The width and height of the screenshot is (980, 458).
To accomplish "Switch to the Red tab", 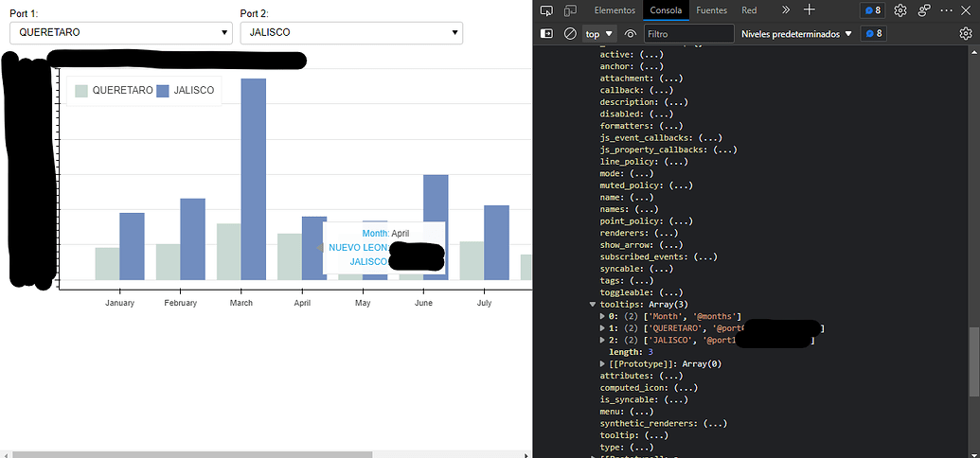I will pyautogui.click(x=749, y=10).
